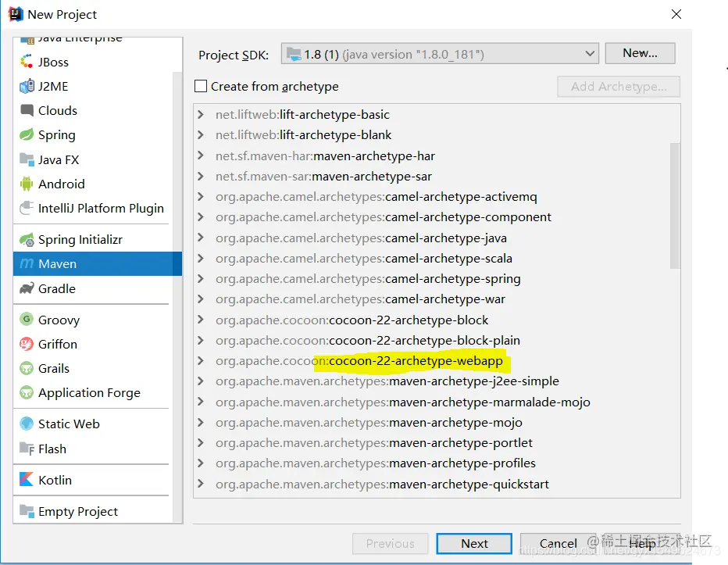Click the J2ME phone icon
Viewport: 728px width, 565px height.
[27, 86]
